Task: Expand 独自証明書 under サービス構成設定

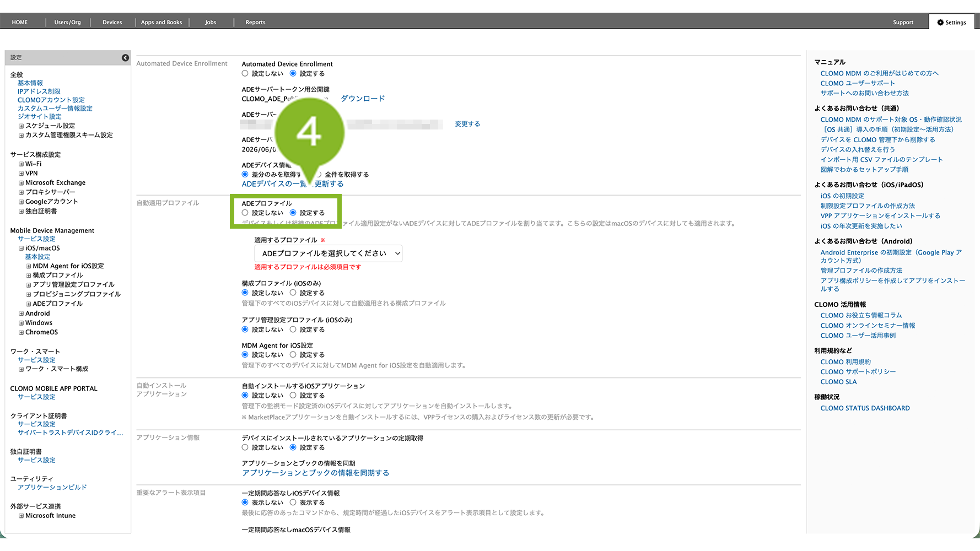Action: (x=21, y=212)
